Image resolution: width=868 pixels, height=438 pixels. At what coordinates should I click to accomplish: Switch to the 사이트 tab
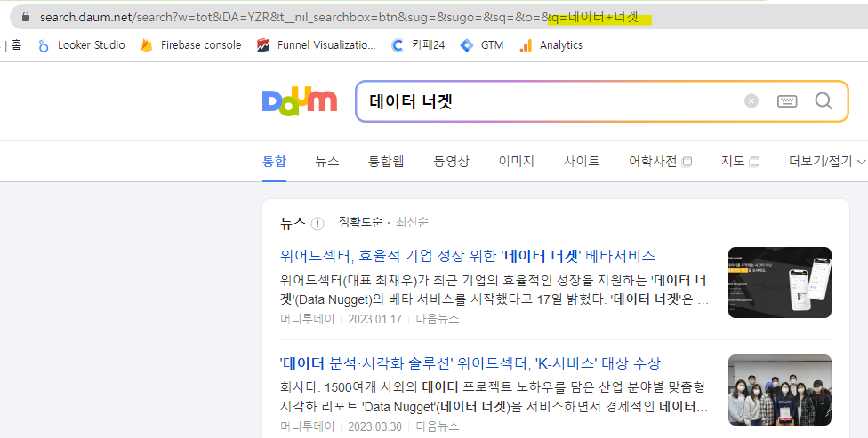tap(582, 161)
